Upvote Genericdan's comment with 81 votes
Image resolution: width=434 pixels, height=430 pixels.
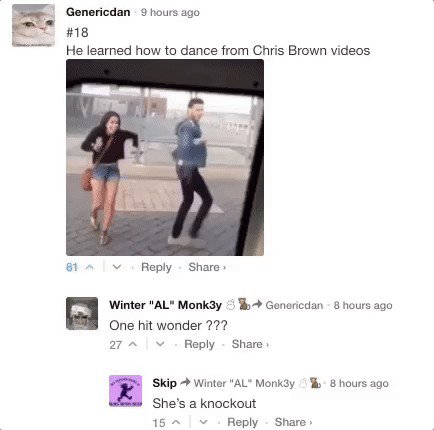(90, 267)
